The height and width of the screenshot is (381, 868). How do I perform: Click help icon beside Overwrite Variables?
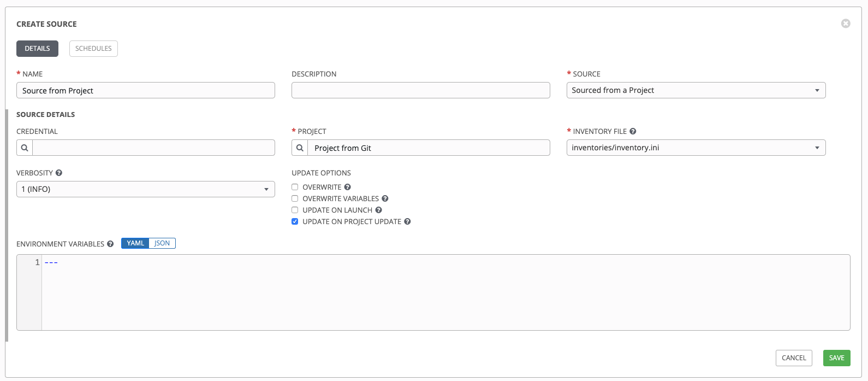tap(385, 198)
